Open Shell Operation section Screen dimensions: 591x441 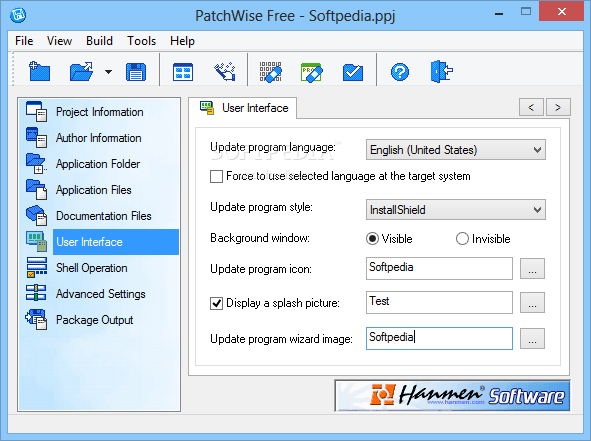(92, 268)
